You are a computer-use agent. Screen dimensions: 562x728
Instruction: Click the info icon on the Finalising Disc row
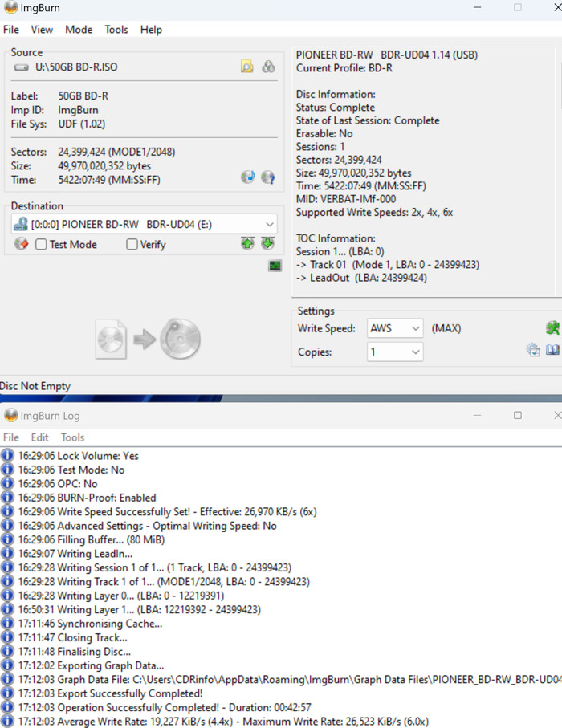point(7,652)
